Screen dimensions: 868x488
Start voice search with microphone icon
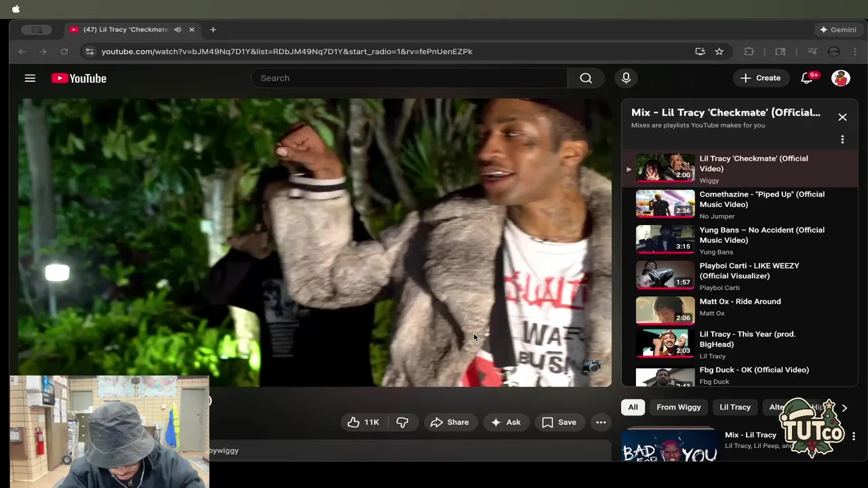pos(626,78)
